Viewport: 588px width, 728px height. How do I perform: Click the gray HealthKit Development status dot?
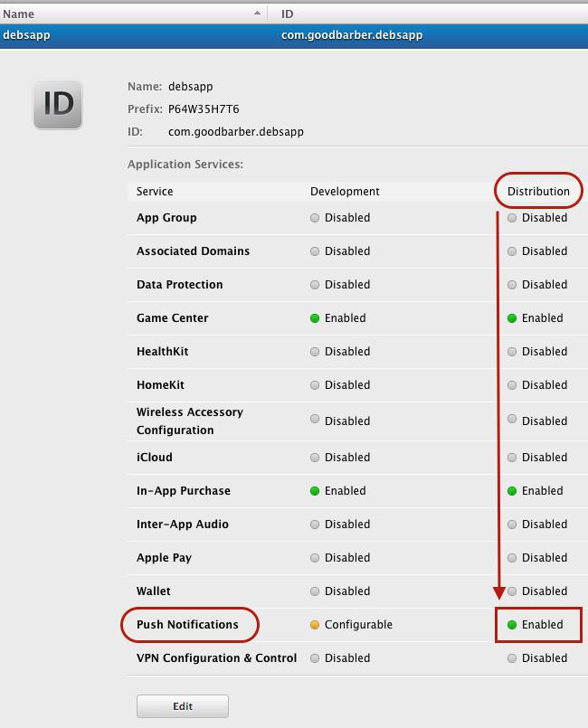[315, 352]
